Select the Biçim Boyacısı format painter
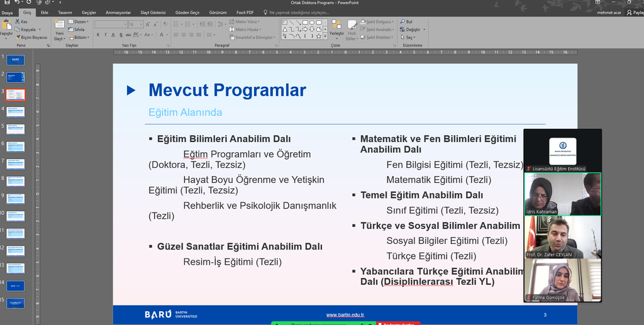644x325 pixels. [31, 37]
